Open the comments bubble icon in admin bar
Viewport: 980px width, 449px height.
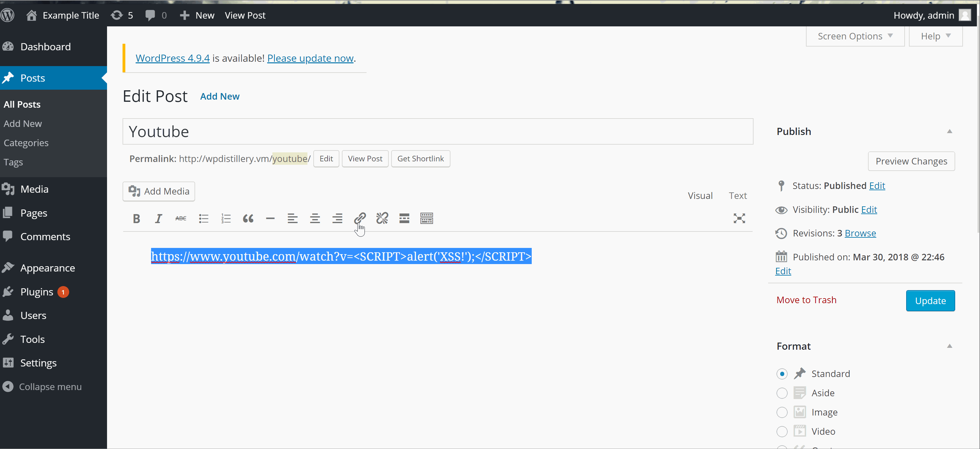tap(150, 15)
